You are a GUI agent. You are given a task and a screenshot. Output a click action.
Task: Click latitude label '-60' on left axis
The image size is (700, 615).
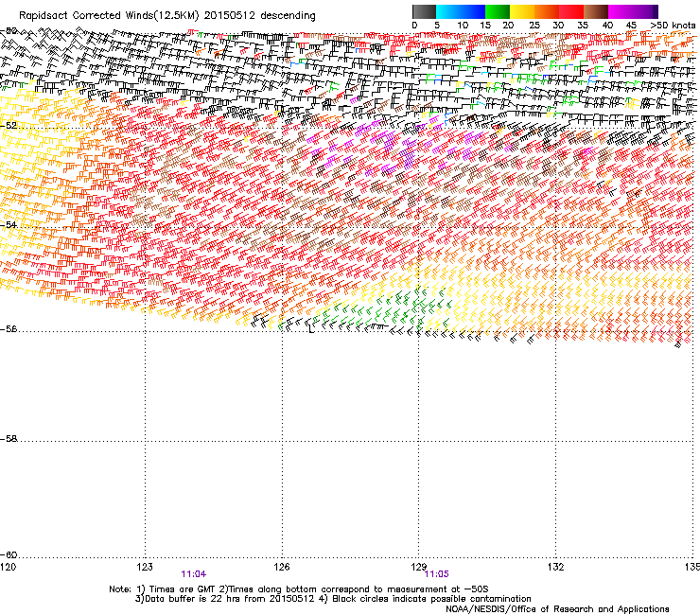click(9, 555)
